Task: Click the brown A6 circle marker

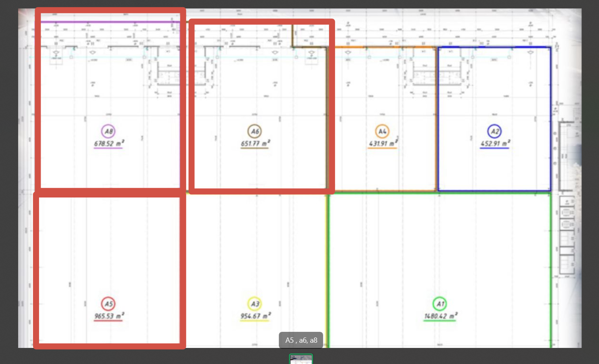Action: [x=255, y=131]
